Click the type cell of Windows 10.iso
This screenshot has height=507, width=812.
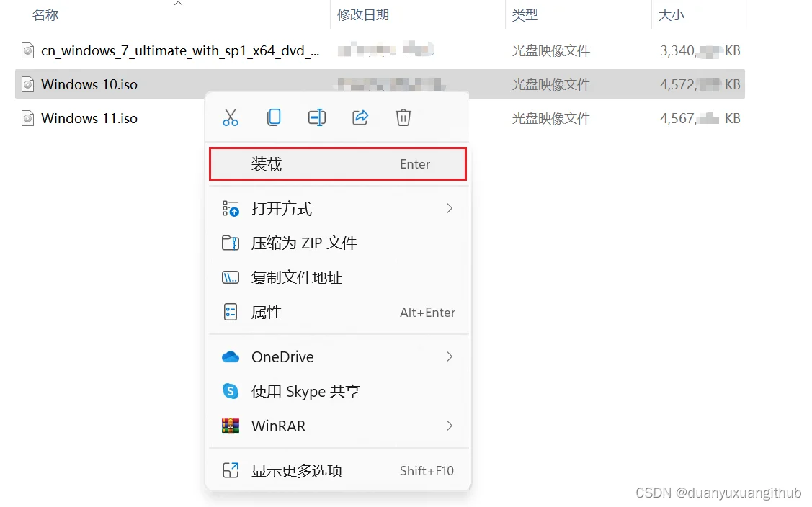[551, 84]
